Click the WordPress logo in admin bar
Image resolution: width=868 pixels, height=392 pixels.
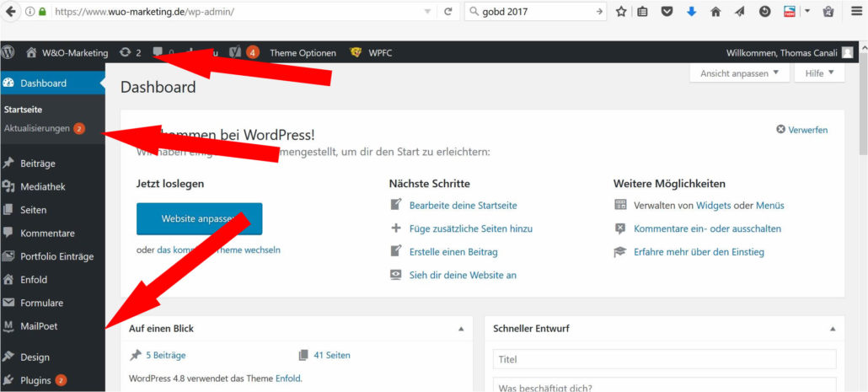coord(8,52)
